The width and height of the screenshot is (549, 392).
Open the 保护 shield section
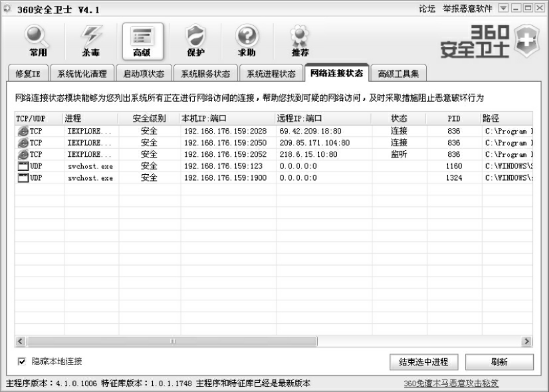click(x=195, y=41)
